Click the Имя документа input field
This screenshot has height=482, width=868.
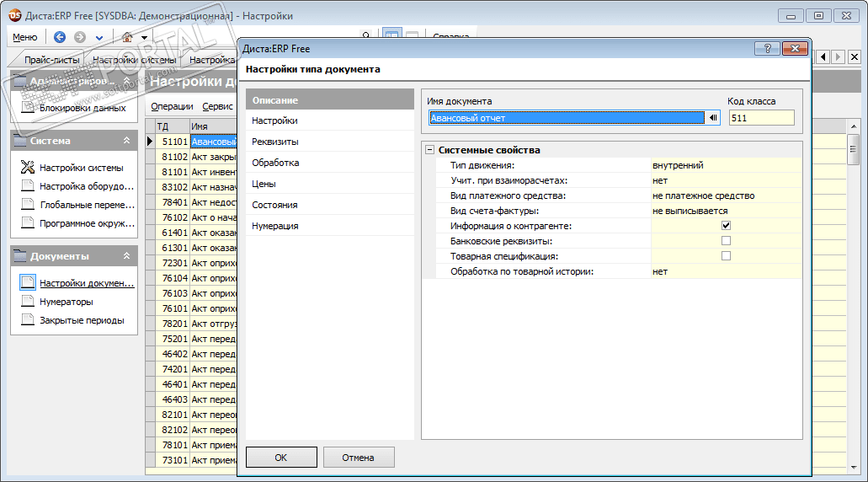pyautogui.click(x=567, y=118)
